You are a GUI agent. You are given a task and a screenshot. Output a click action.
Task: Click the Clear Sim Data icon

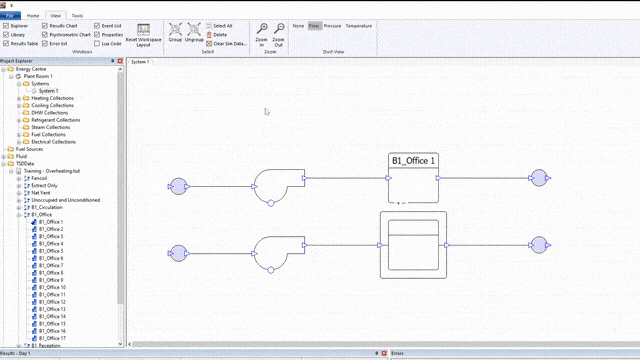[x=209, y=44]
